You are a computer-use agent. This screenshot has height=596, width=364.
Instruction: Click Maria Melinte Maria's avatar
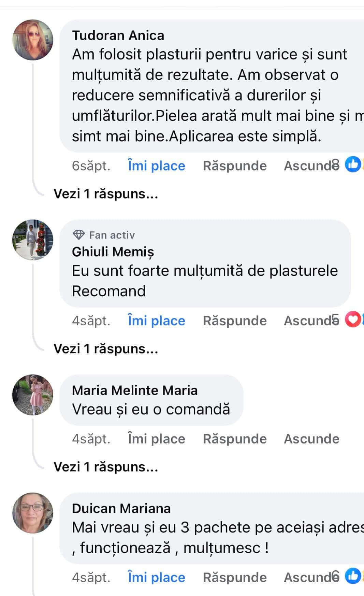tap(33, 395)
